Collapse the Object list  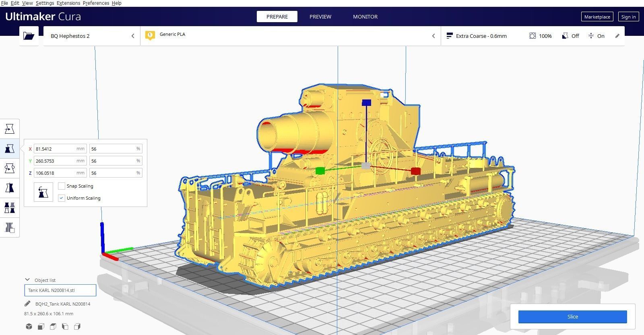coord(27,280)
